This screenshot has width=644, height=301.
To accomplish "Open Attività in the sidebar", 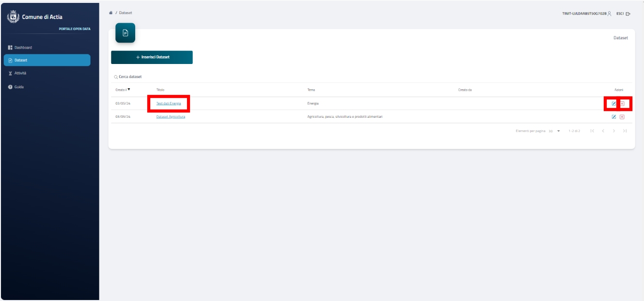I will (x=20, y=73).
